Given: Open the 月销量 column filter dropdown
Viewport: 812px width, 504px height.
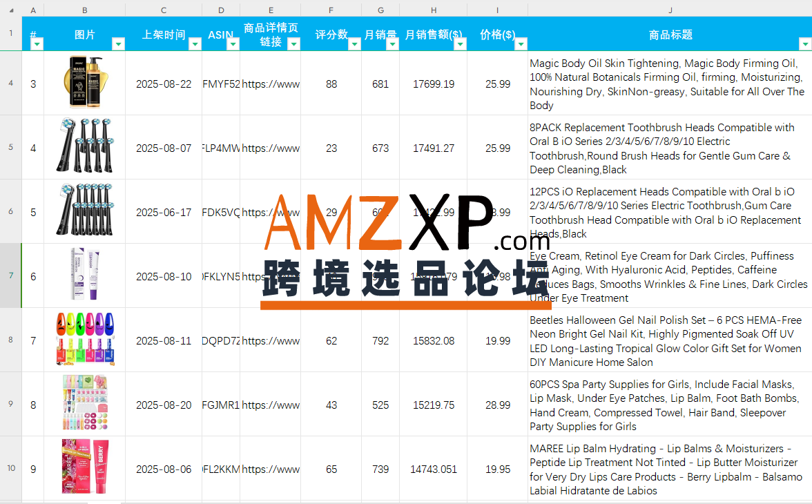Looking at the screenshot, I should pos(392,43).
